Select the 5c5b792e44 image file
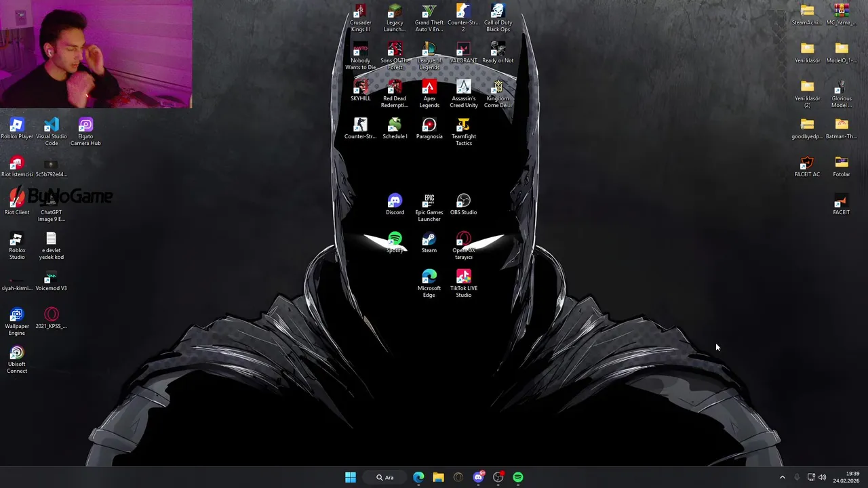Screen dimensions: 868x488 tap(52, 166)
